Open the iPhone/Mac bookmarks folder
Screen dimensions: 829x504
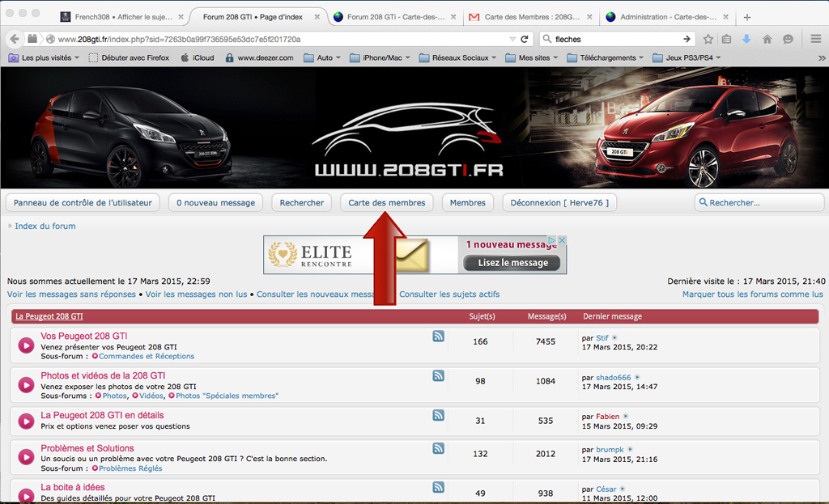click(380, 57)
